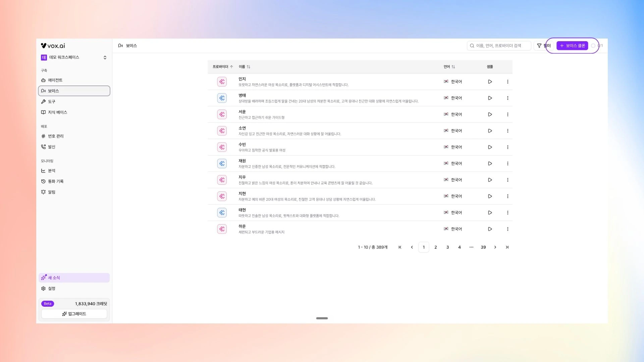The width and height of the screenshot is (644, 362).
Task: Sort the table by 프로바이더 column
Action: click(223, 67)
